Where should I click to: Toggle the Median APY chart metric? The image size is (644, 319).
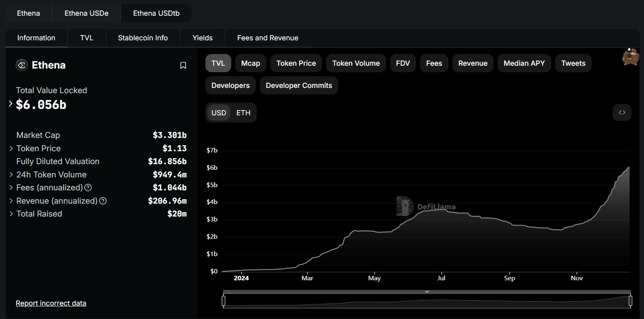[524, 63]
